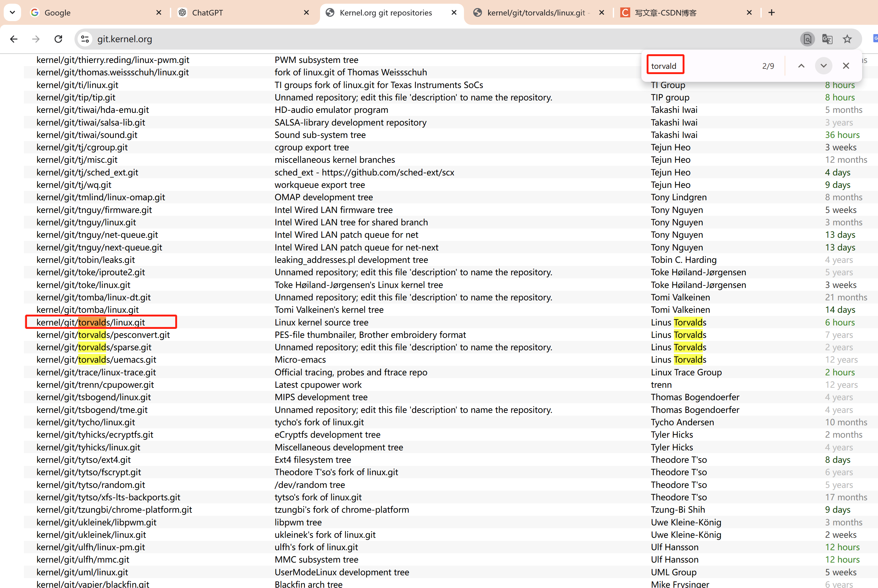Click the browser back arrow

click(x=14, y=39)
